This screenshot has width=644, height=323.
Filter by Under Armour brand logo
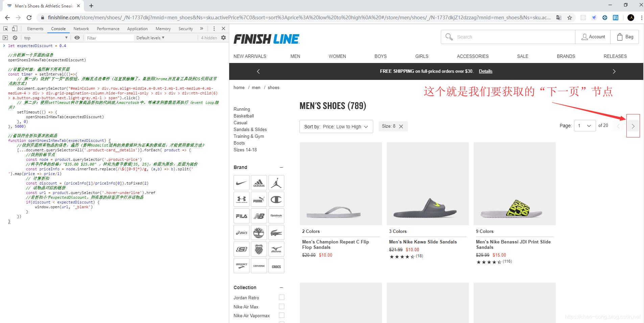click(241, 199)
